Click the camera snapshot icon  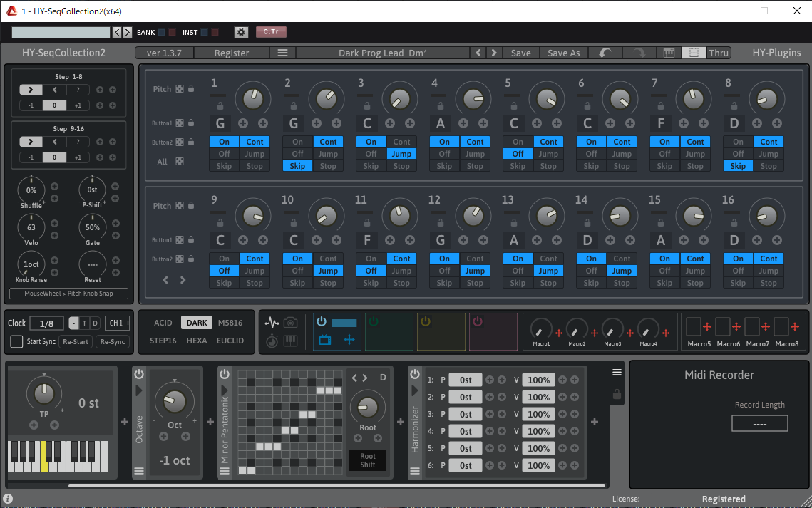tap(290, 323)
